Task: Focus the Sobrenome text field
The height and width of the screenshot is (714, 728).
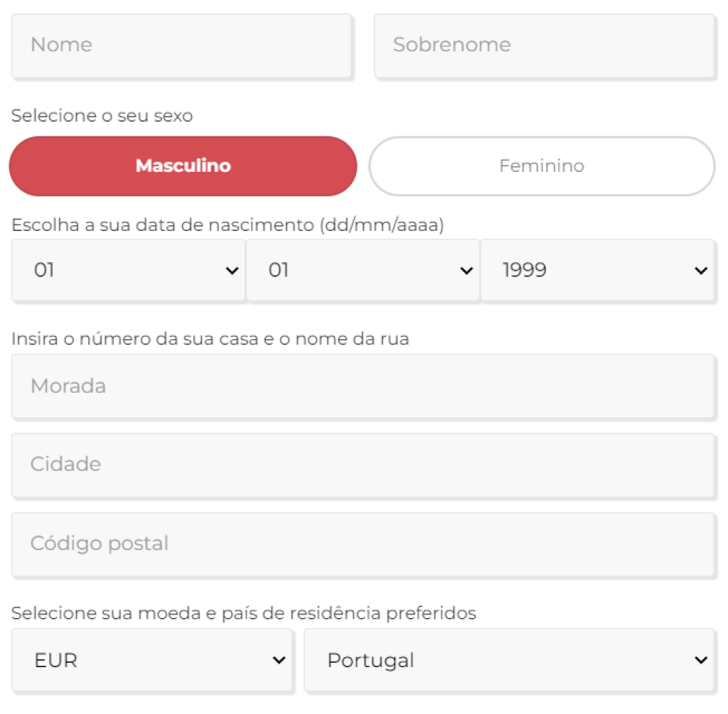Action: (544, 45)
